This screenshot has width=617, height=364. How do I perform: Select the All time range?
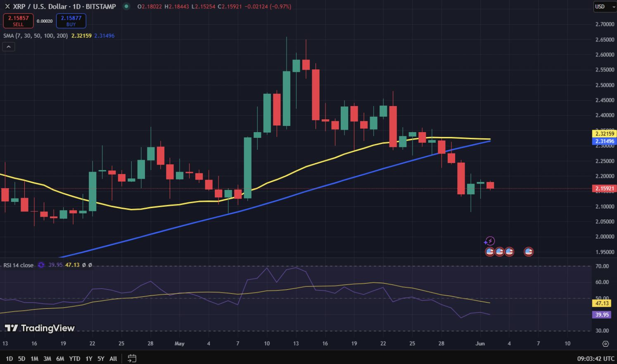113,359
